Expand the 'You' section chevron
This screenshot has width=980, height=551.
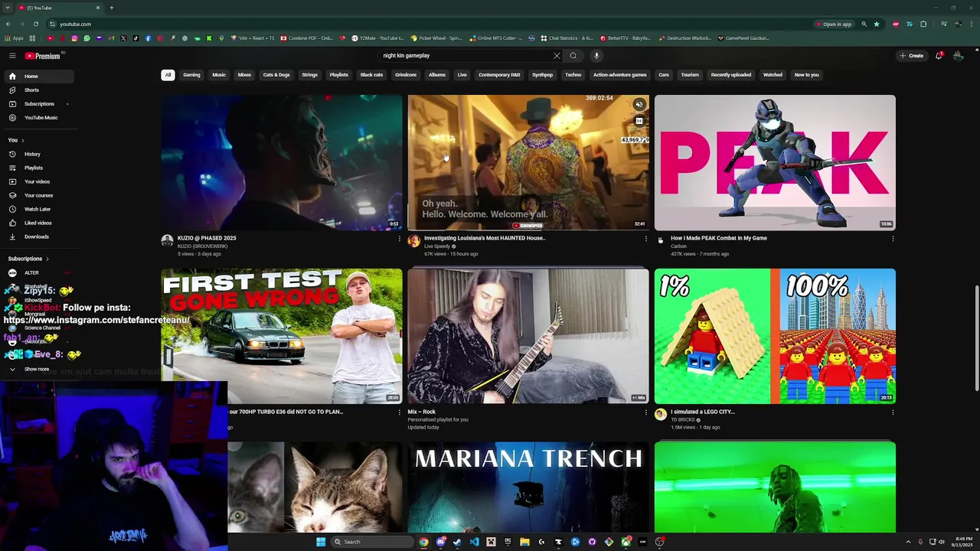click(22, 140)
